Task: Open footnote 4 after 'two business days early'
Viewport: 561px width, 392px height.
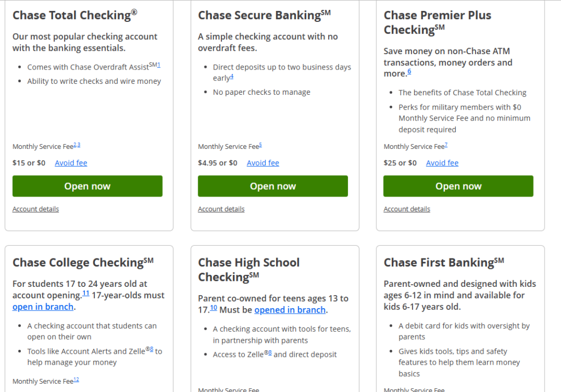Action: point(232,77)
